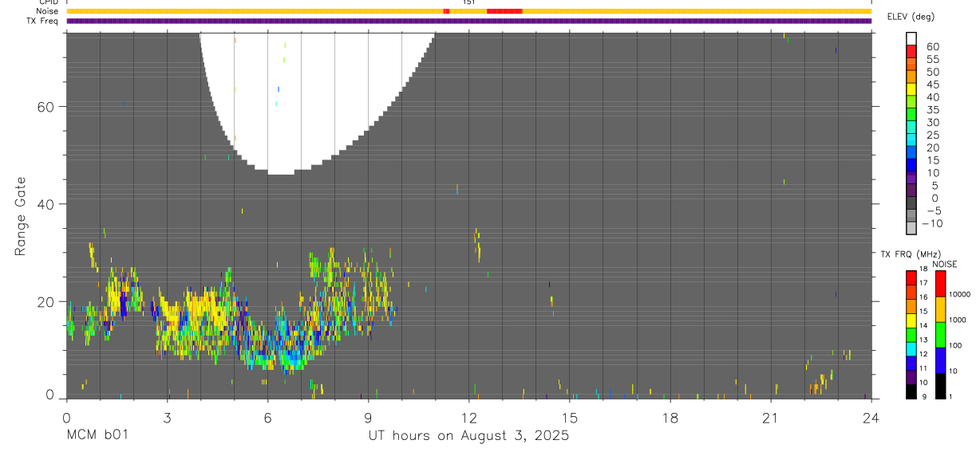Click the 'NOISE' legend title
This screenshot has width=980, height=452.
945,264
